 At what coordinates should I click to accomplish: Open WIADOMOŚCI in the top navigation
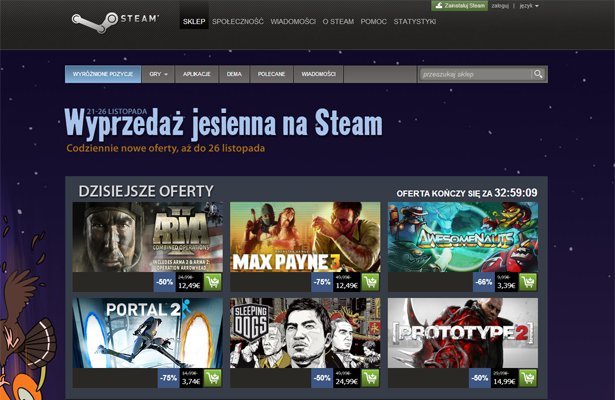pos(293,22)
